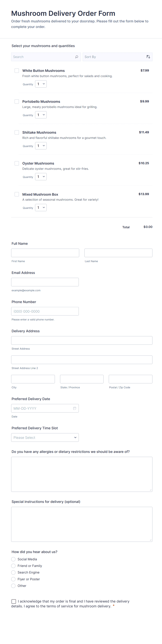Image resolution: width=162 pixels, height=644 pixels.
Task: Click the Phone Number input
Action: click(x=45, y=311)
